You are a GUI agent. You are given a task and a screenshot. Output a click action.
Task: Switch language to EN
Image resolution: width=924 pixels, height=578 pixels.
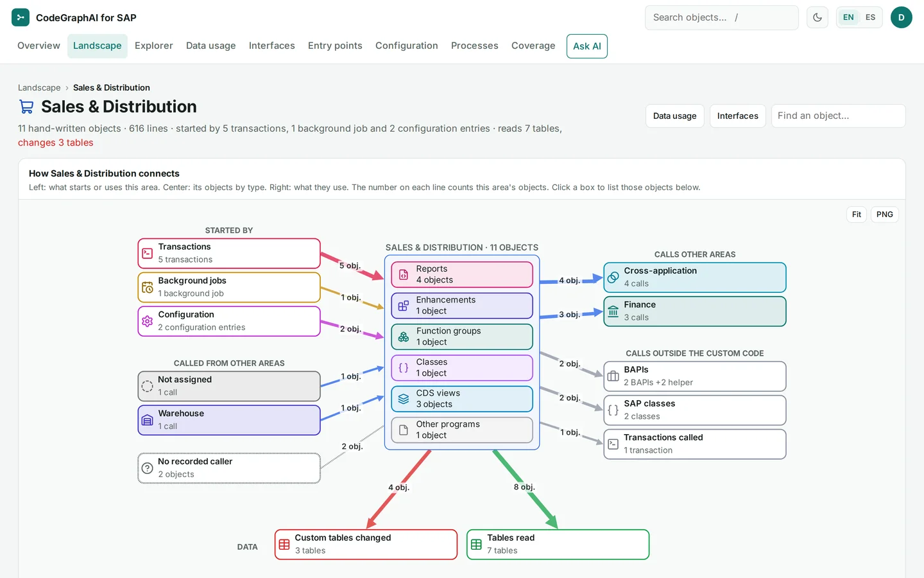tap(848, 17)
